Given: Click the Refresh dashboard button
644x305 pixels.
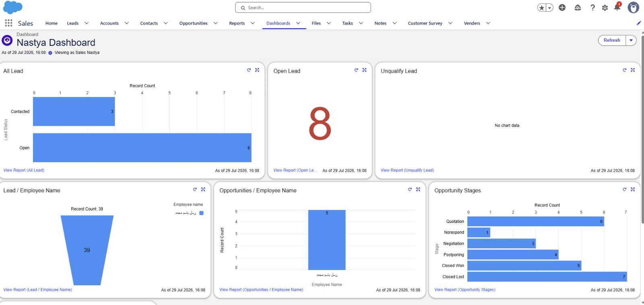Looking at the screenshot, I should (x=612, y=40).
